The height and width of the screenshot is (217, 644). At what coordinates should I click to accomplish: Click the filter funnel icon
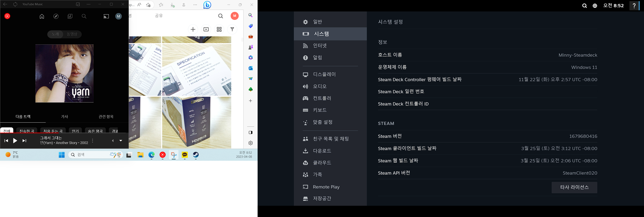232,30
